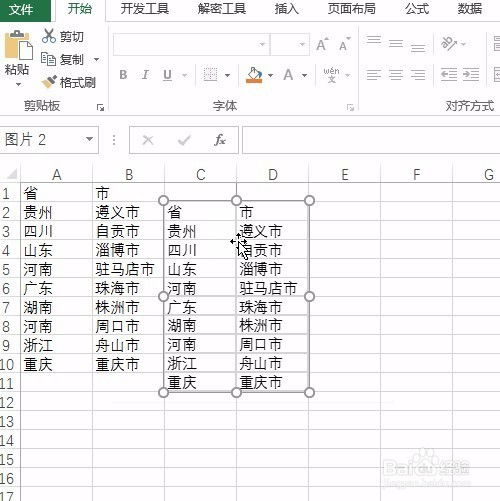Open the borders dropdown arrow
The image size is (500, 501).
click(228, 75)
